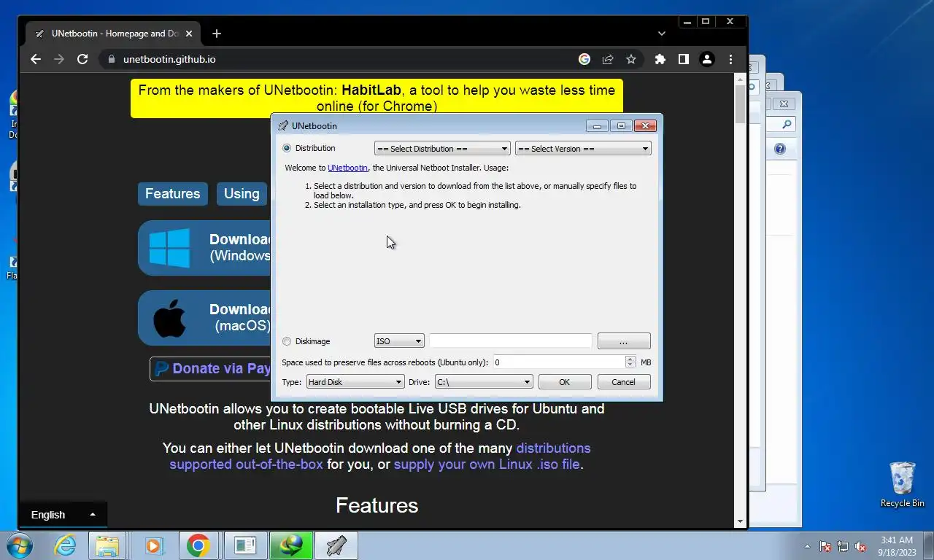This screenshot has width=934, height=560.
Task: Open the Using page tab
Action: pyautogui.click(x=242, y=193)
